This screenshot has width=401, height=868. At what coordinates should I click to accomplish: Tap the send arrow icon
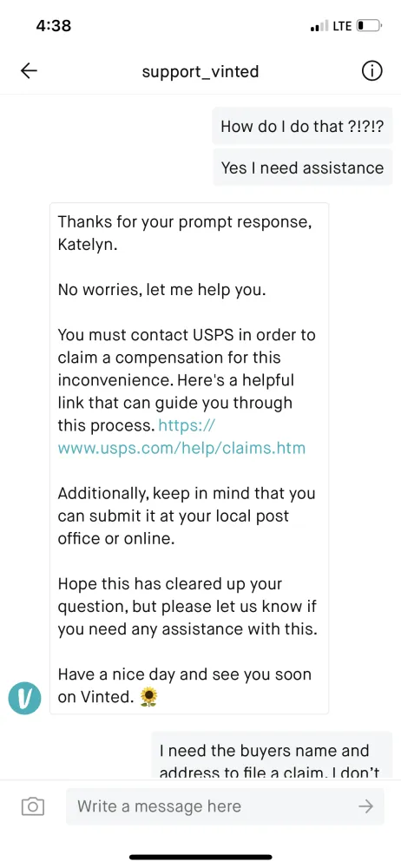pos(365,806)
